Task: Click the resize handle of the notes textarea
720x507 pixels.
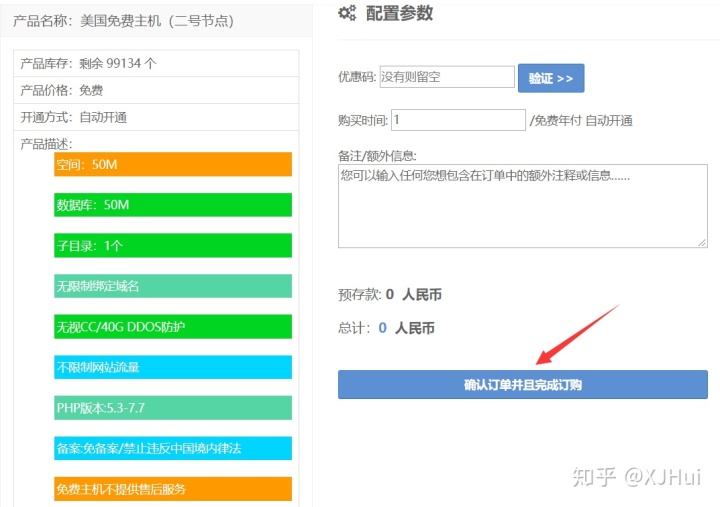Action: (x=702, y=242)
